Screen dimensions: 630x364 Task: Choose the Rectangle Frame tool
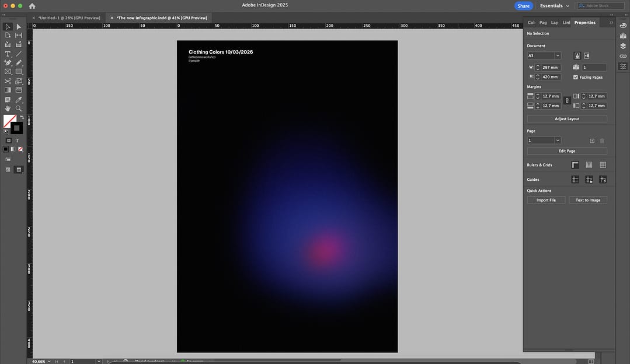point(8,72)
